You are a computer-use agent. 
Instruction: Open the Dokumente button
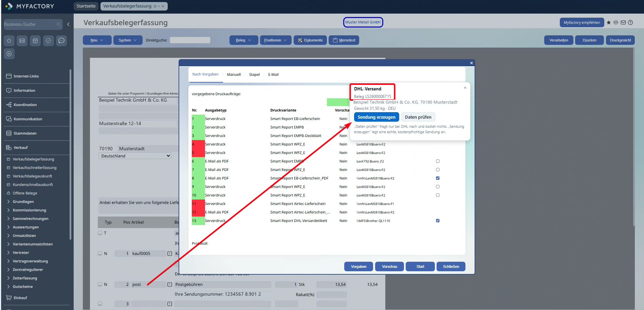pyautogui.click(x=310, y=40)
